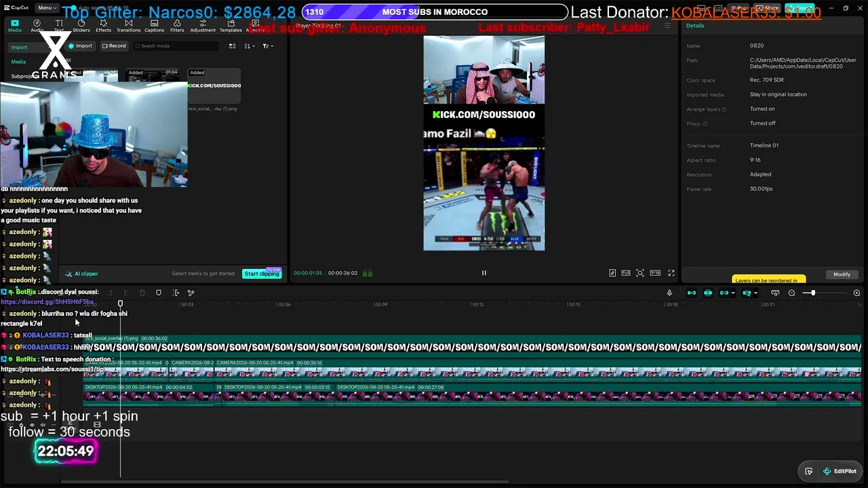The height and width of the screenshot is (488, 868).
Task: Open the player panel menu icon
Action: (667, 26)
